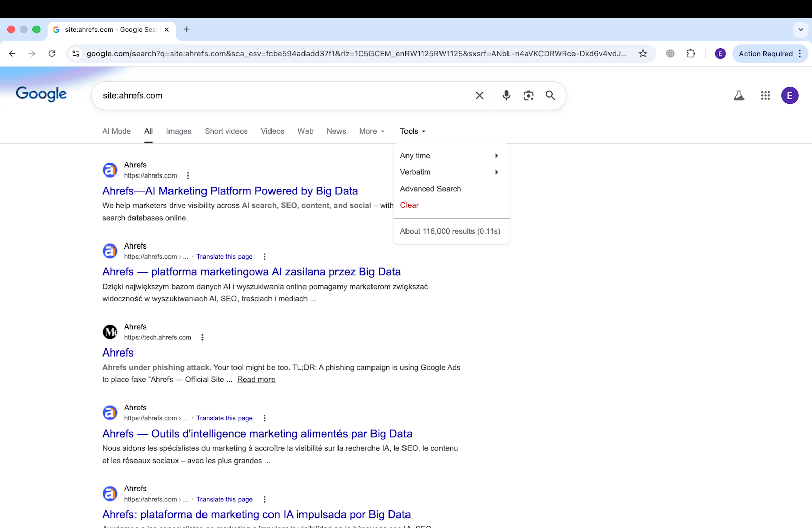Open Google Search Labs flask icon
The width and height of the screenshot is (812, 528).
(x=739, y=95)
